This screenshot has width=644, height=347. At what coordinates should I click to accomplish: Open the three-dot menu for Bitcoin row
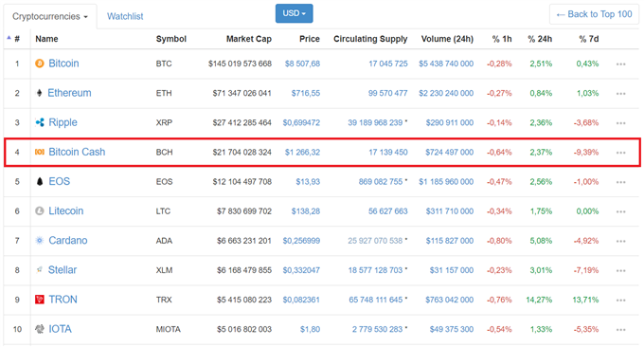620,64
